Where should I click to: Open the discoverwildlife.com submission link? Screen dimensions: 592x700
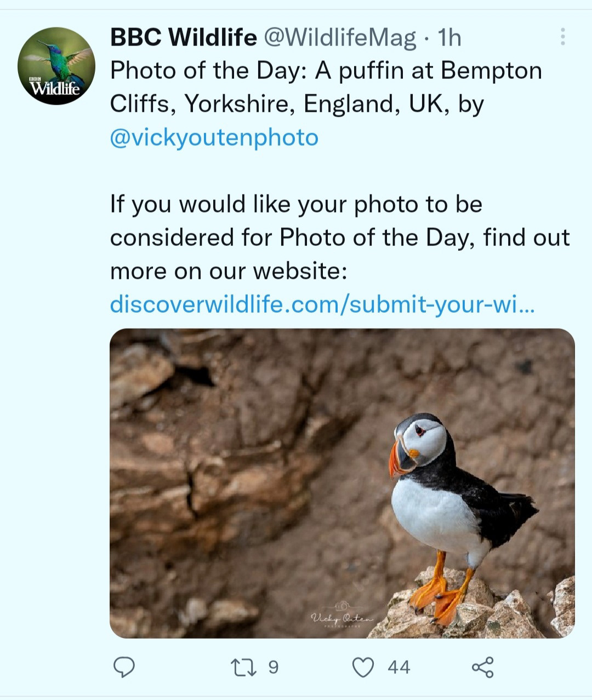[321, 304]
